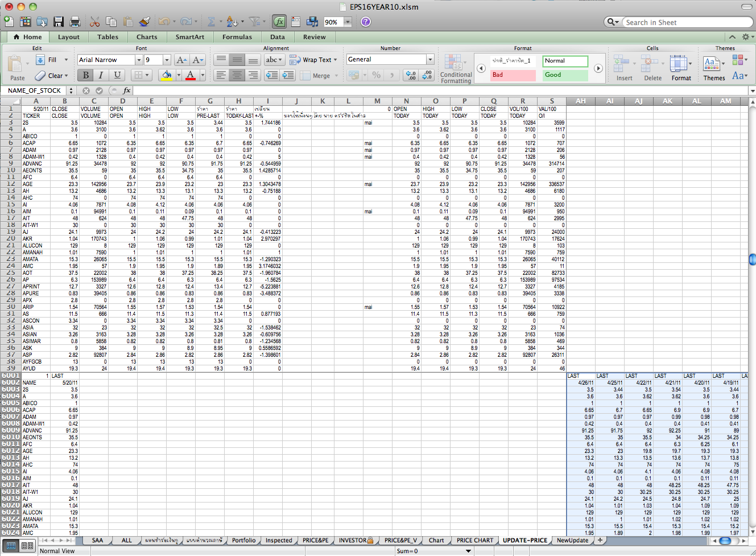Toggle align text left
This screenshot has height=556, width=756.
point(221,75)
